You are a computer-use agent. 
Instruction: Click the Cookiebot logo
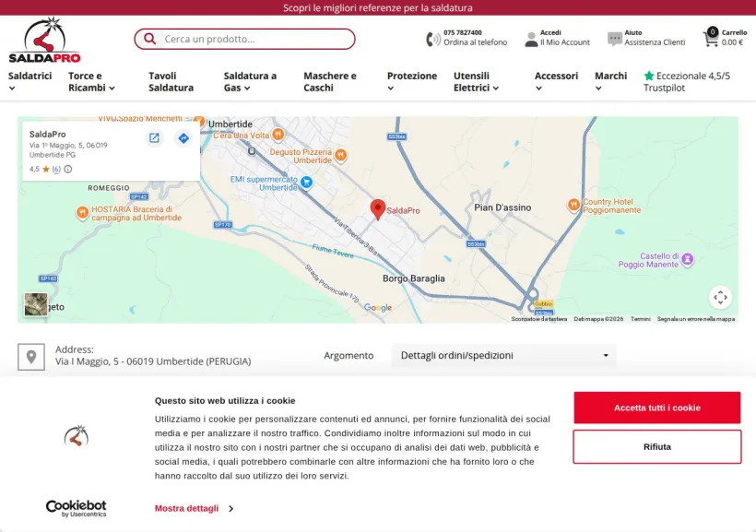click(x=77, y=508)
